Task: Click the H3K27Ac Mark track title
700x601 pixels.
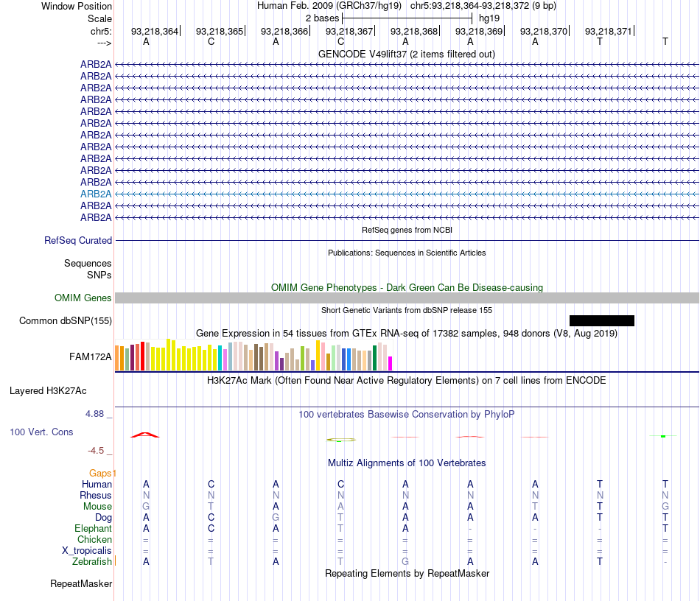Action: pos(406,381)
